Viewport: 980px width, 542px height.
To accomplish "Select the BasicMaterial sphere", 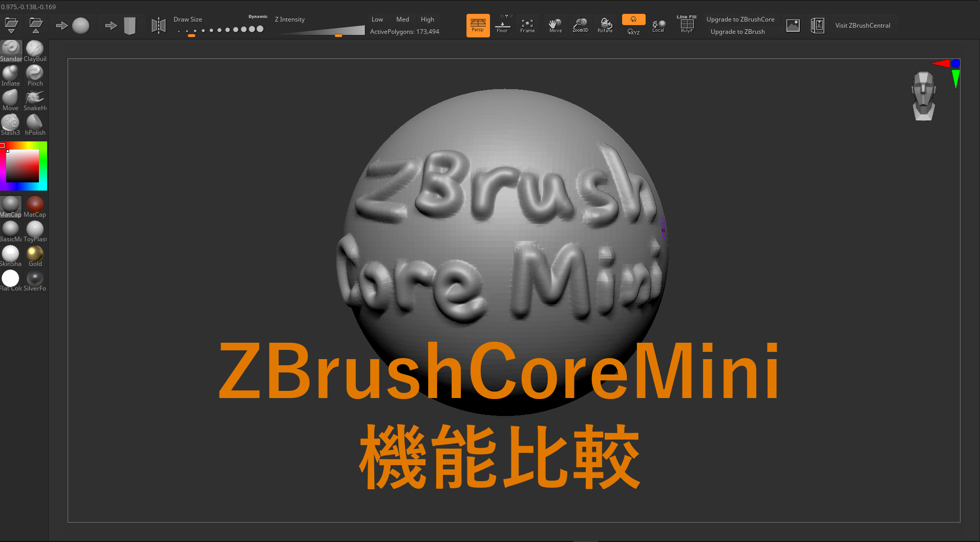I will tap(11, 232).
